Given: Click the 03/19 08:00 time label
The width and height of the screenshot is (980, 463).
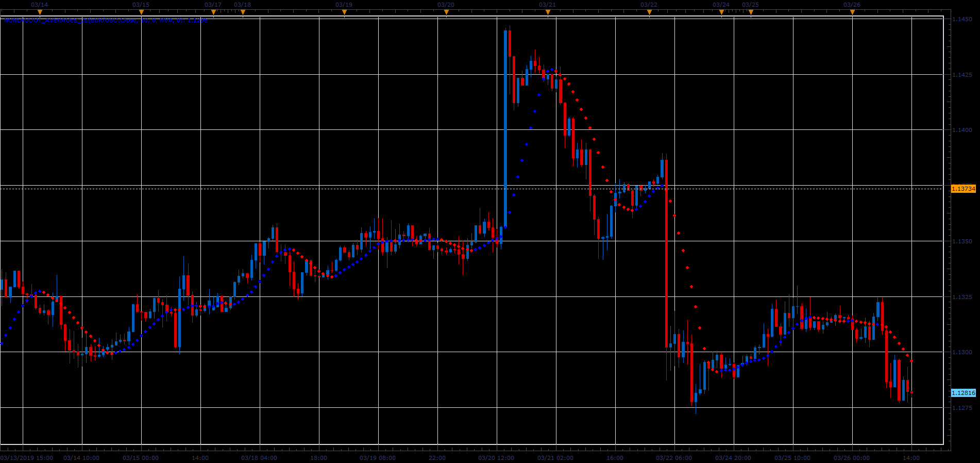Looking at the screenshot, I should (378, 458).
